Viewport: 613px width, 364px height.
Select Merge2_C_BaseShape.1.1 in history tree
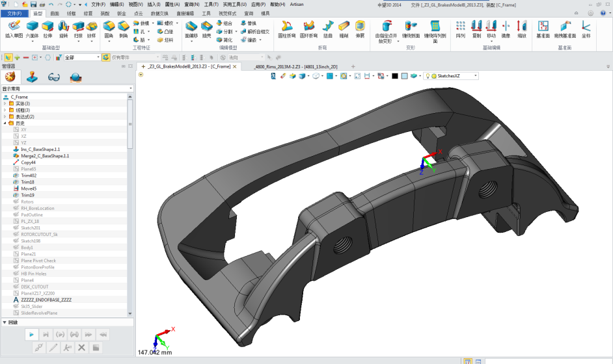click(45, 156)
